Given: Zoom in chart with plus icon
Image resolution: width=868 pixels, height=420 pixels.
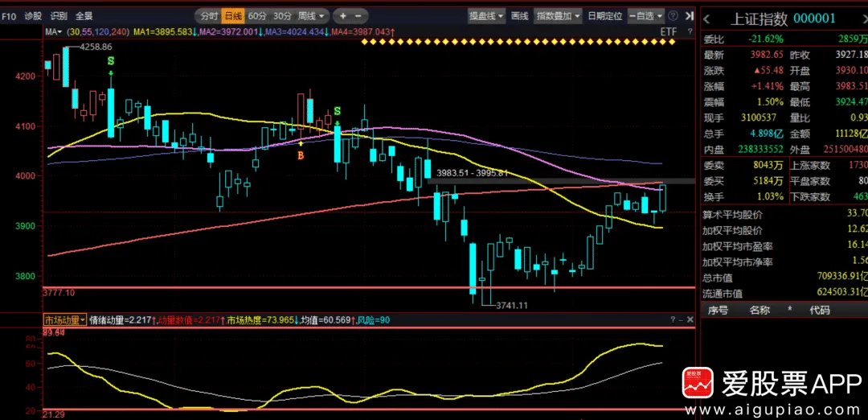Looking at the screenshot, I should (342, 16).
